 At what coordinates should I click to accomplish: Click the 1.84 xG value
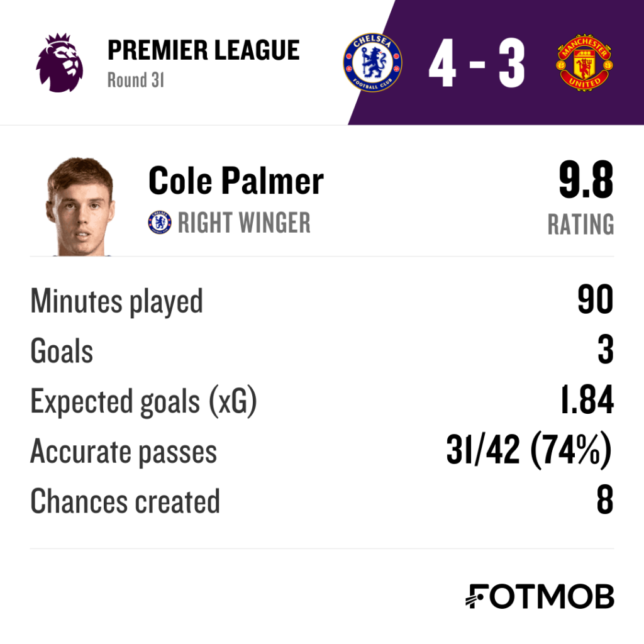[x=587, y=400]
